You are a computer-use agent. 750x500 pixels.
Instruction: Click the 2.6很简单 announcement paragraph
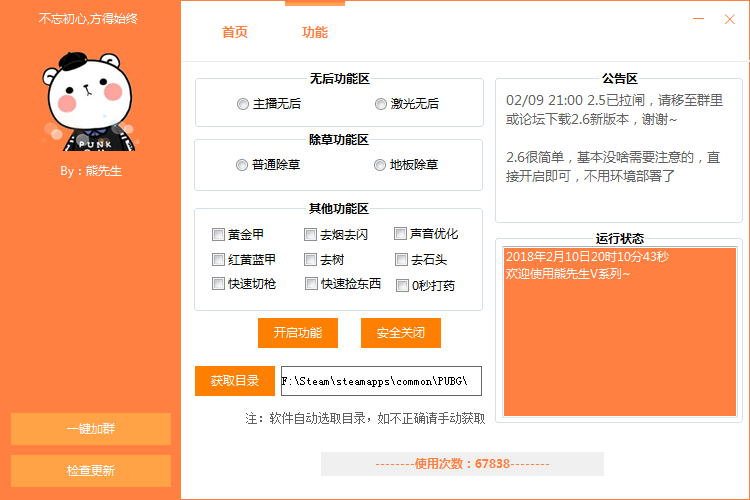coord(613,167)
